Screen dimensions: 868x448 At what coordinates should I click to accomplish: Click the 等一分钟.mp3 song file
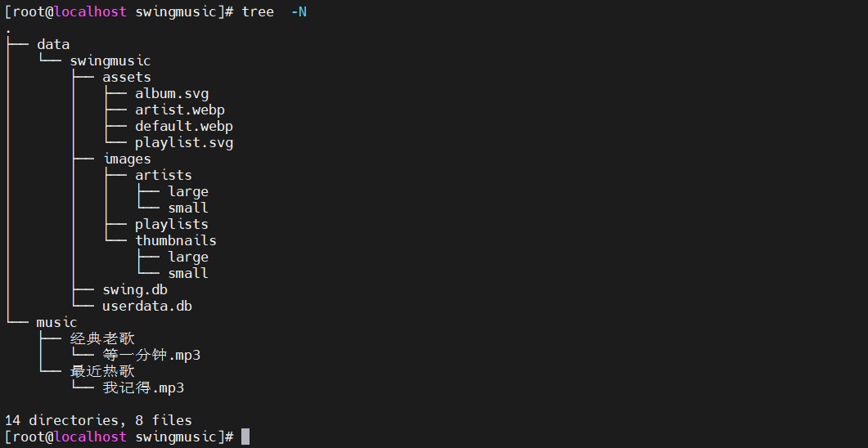(x=151, y=355)
